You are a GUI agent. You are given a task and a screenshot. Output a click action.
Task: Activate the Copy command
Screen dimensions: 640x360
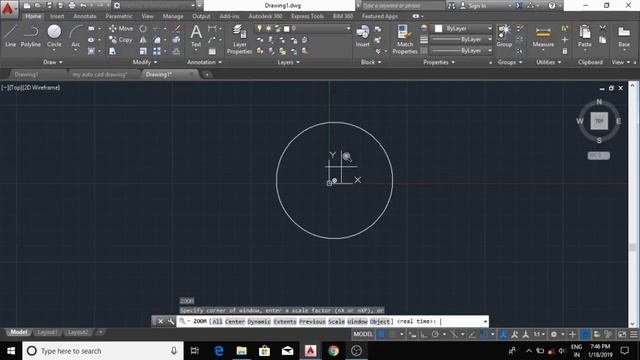click(120, 40)
